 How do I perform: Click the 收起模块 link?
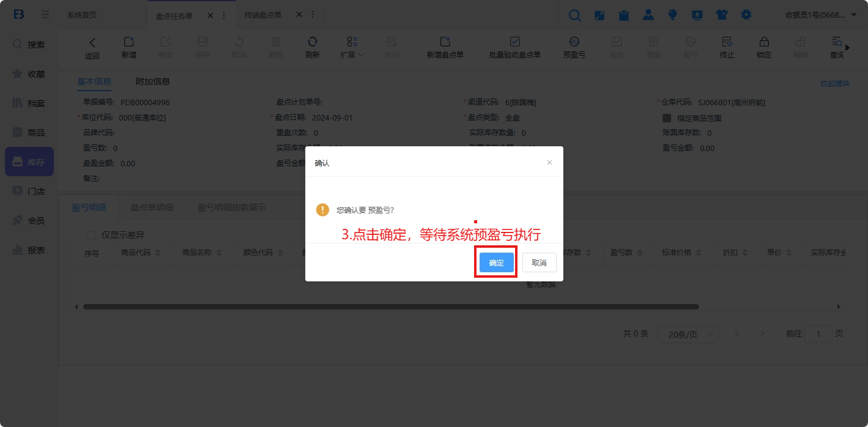[835, 83]
